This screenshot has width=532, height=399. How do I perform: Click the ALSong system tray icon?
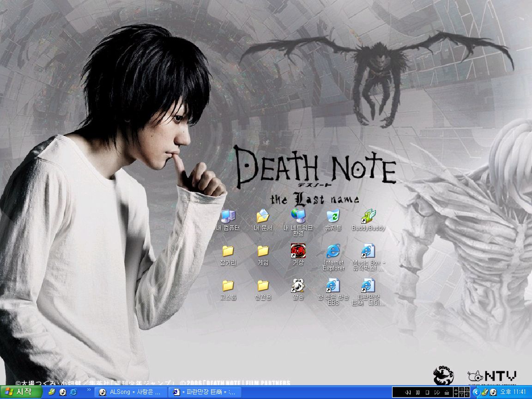coord(493,392)
